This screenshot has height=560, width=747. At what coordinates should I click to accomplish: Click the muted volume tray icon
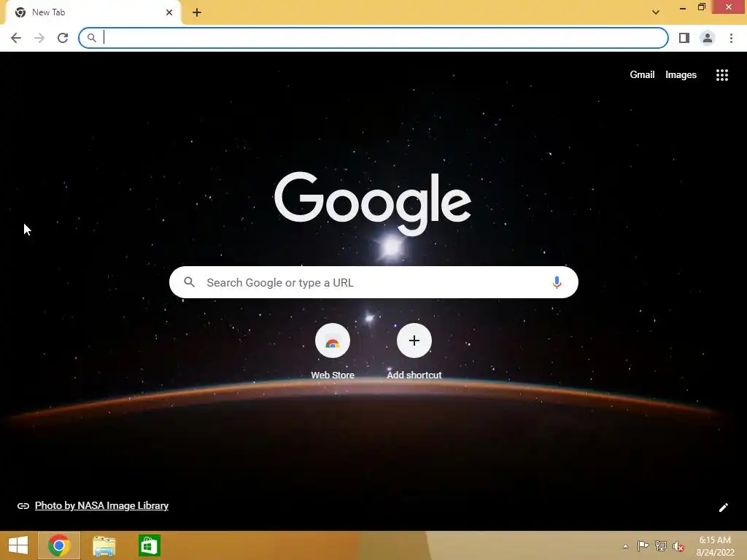tap(678, 546)
